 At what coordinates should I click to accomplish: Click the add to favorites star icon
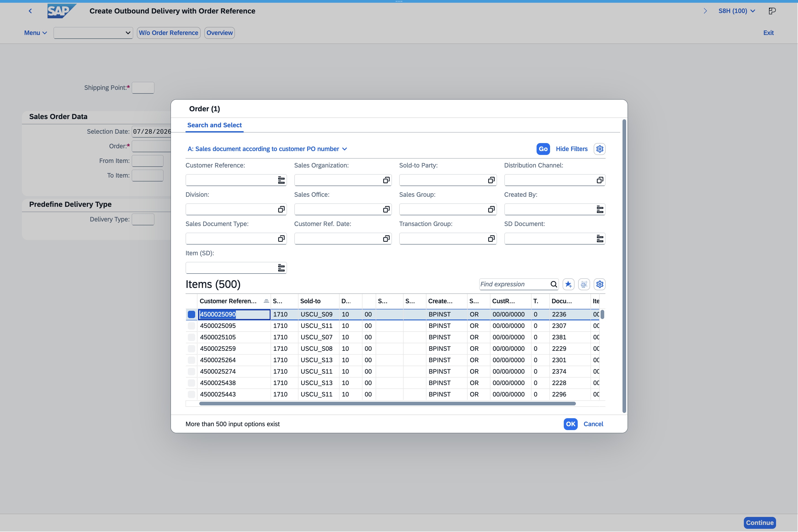(x=568, y=284)
